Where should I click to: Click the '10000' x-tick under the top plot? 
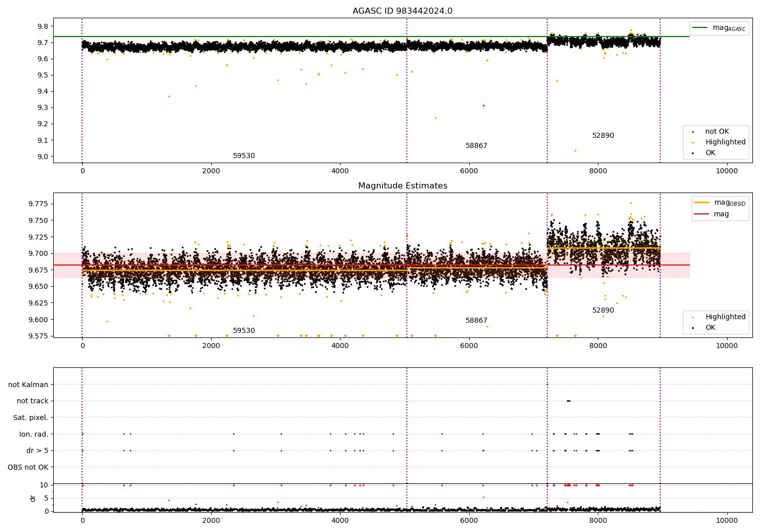[727, 171]
